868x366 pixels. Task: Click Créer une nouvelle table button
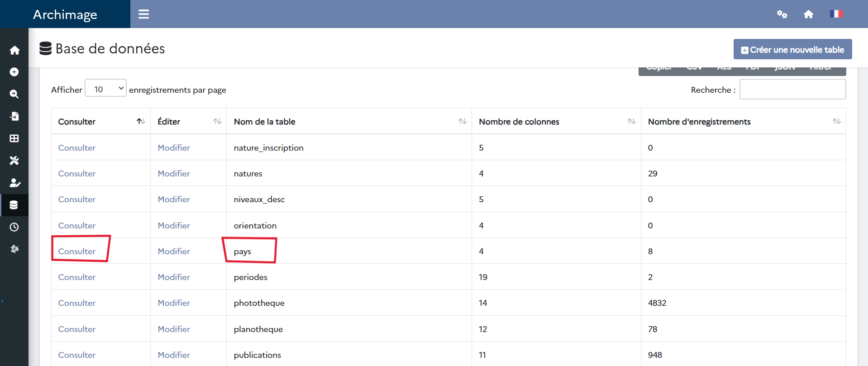point(792,49)
